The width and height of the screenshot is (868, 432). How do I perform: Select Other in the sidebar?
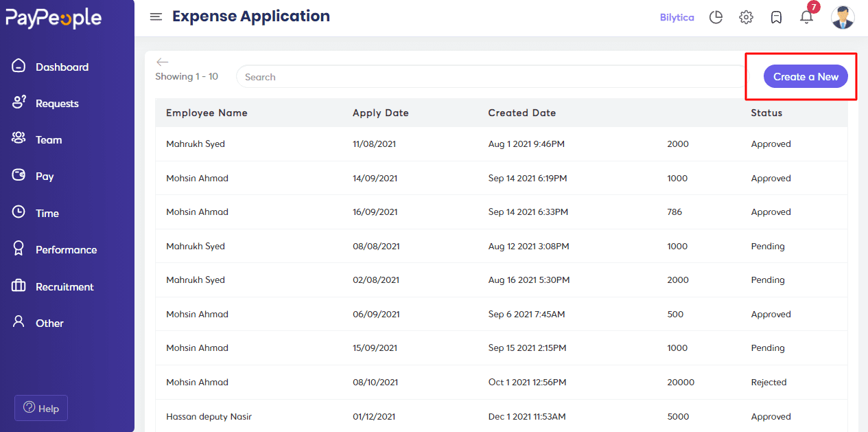click(49, 323)
